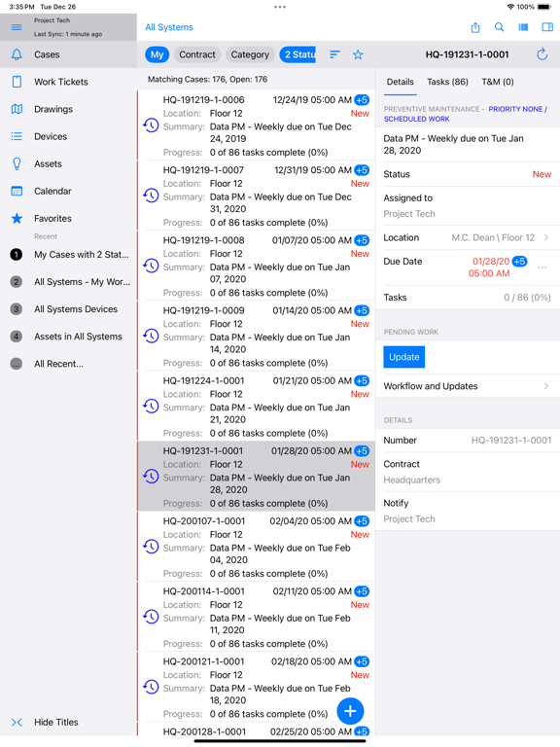The width and height of the screenshot is (560, 747).
Task: Click the blue Update button
Action: pyautogui.click(x=403, y=357)
